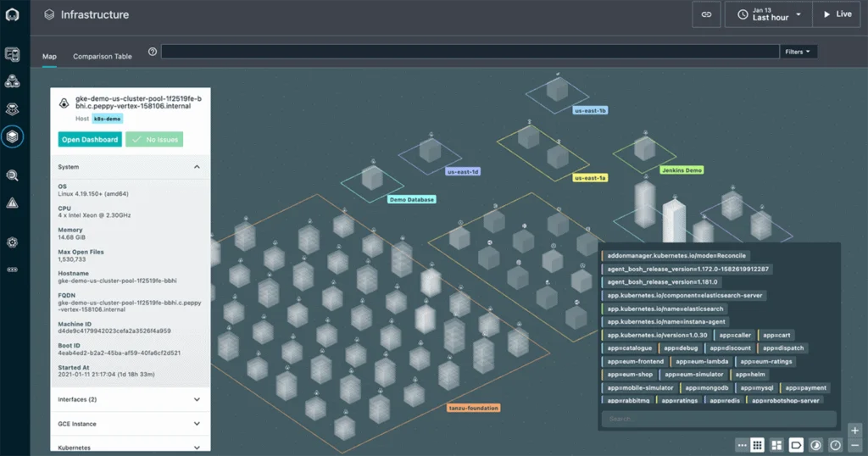The width and height of the screenshot is (868, 456).
Task: Select the Infrastructure sidebar icon
Action: tap(12, 136)
